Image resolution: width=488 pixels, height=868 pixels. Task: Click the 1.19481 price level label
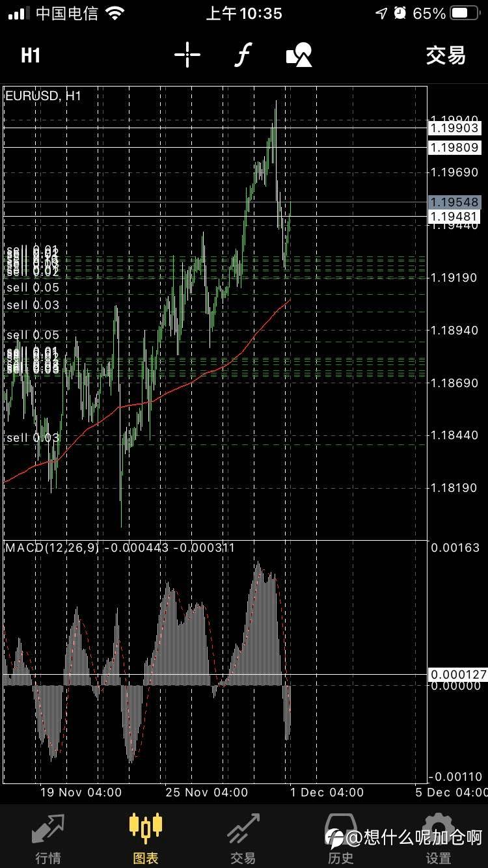click(454, 217)
